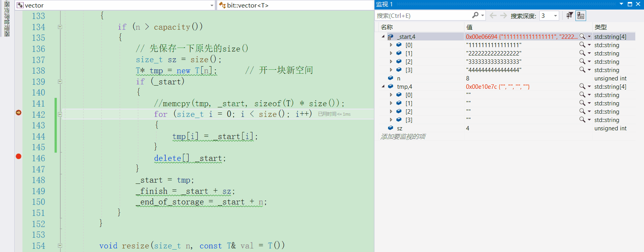Click the search magnifier in watch search box
This screenshot has width=644, height=252.
(x=475, y=15)
